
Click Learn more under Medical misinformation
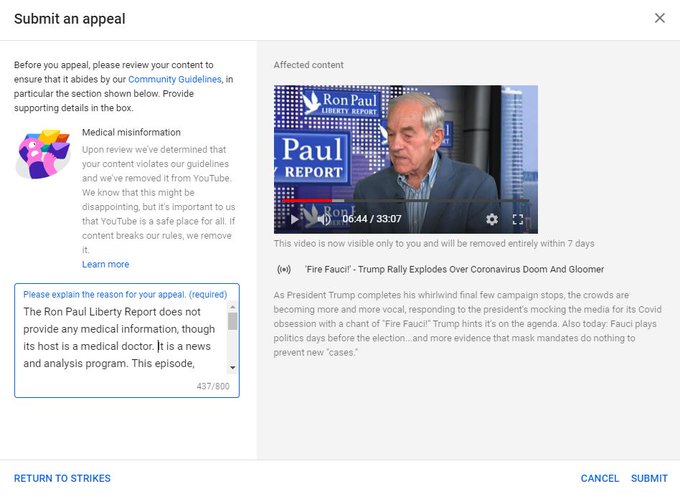tap(105, 264)
